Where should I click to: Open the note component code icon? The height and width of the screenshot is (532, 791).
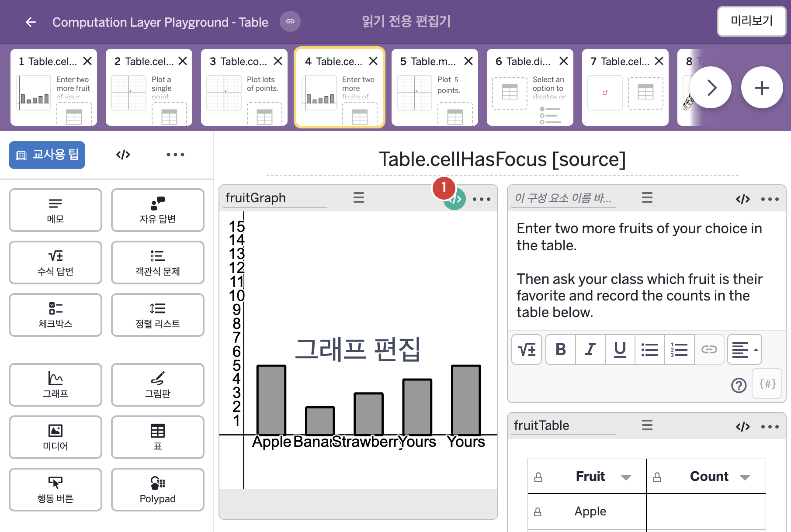(x=743, y=199)
